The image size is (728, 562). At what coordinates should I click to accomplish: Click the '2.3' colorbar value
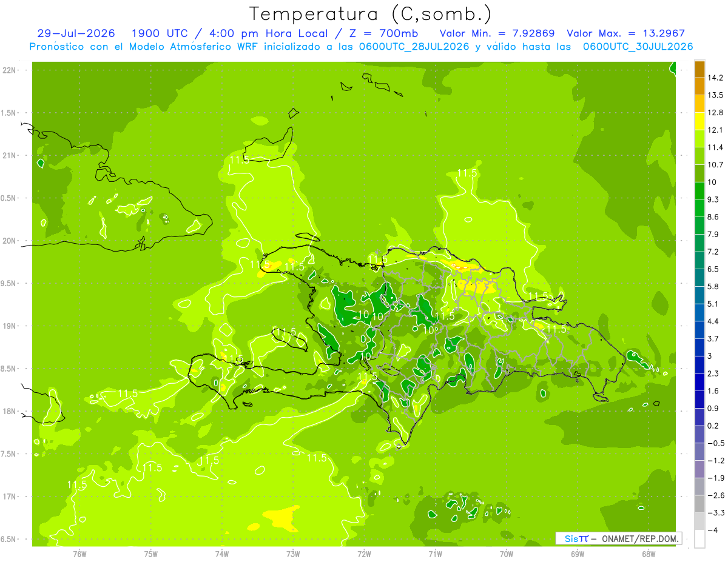coord(713,373)
